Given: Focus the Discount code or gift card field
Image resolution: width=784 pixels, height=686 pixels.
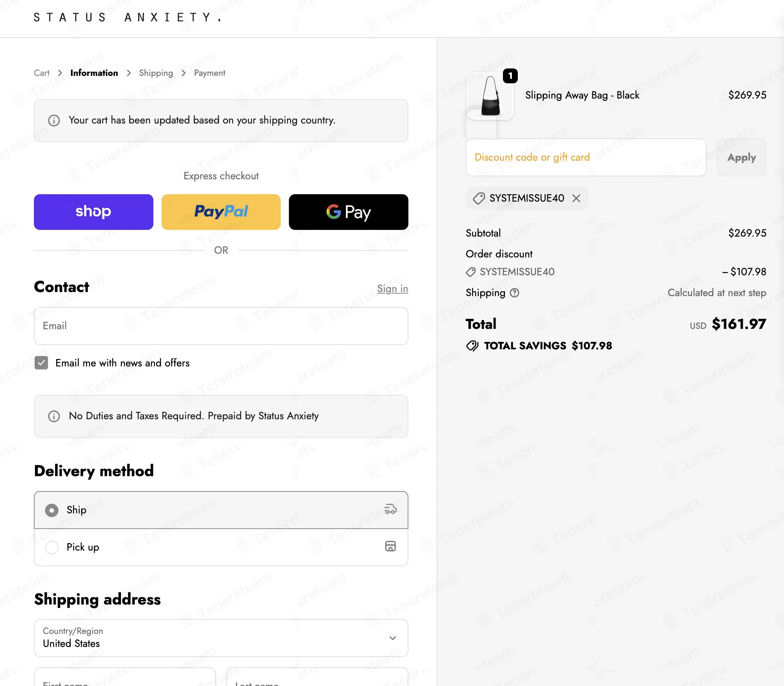Looking at the screenshot, I should [x=586, y=157].
